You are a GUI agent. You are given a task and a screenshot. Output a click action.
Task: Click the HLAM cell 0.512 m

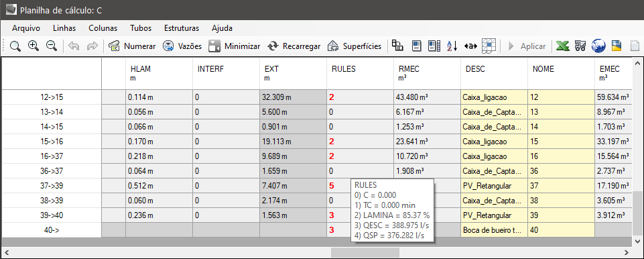click(159, 186)
